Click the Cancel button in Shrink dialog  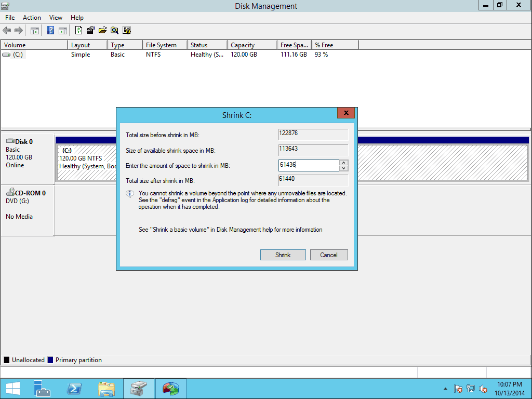click(x=329, y=255)
